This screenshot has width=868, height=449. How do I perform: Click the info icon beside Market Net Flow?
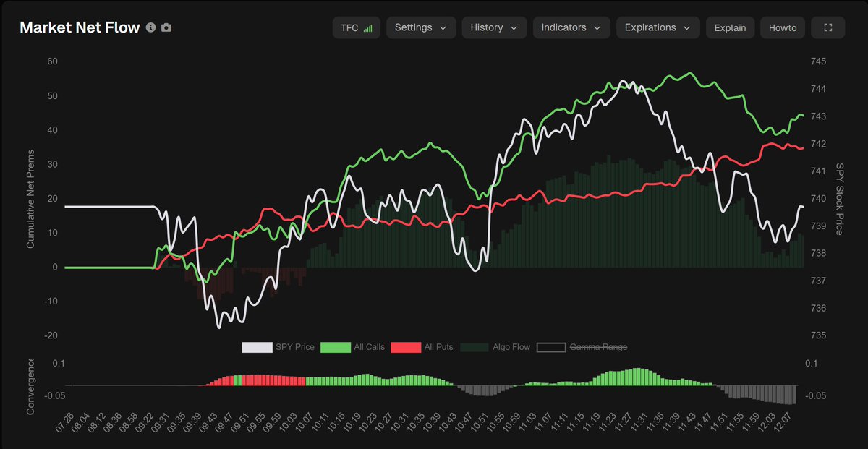150,27
